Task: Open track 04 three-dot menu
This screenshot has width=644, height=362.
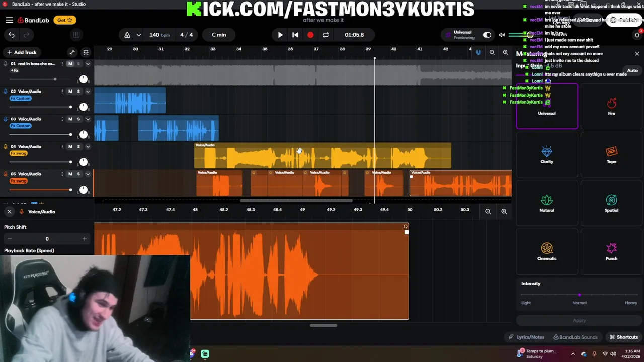Action: (62, 147)
